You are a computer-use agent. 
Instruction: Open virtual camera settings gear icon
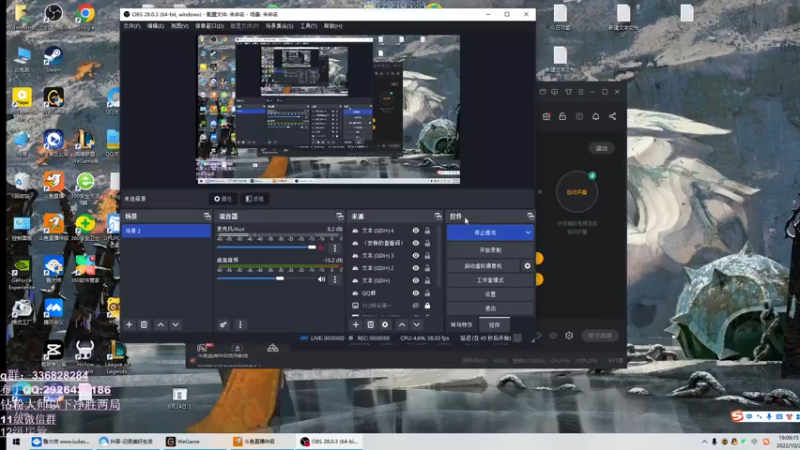click(x=527, y=266)
